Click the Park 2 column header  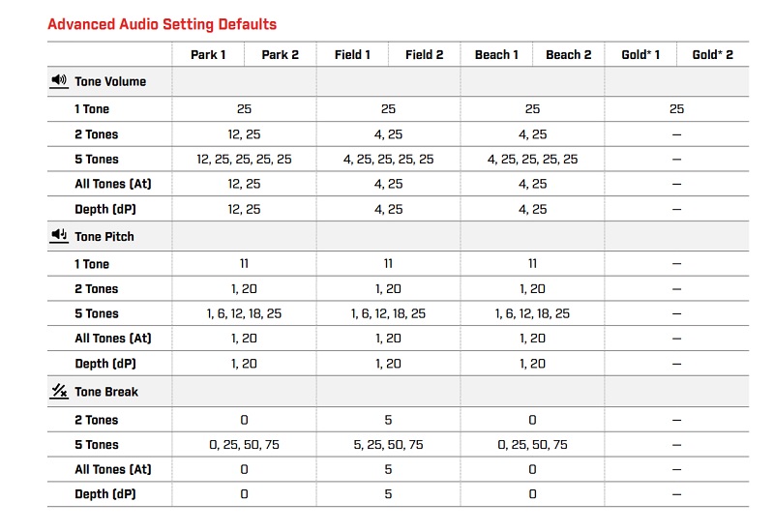click(281, 55)
